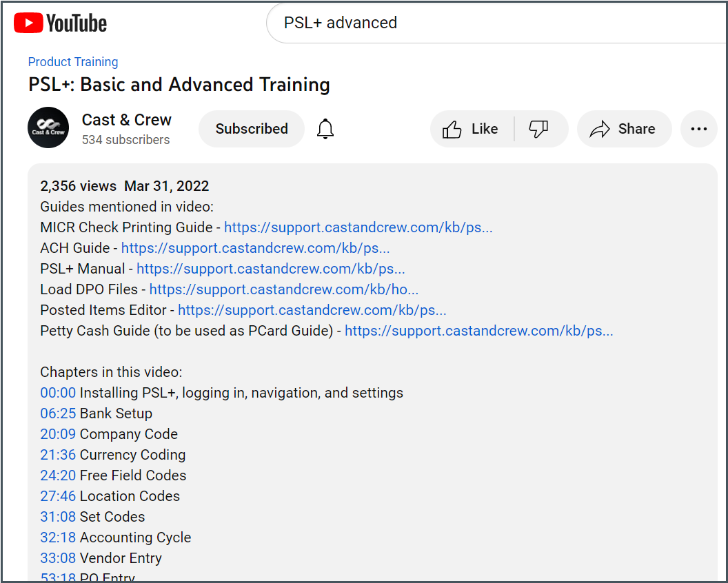This screenshot has height=583, width=728.
Task: Open the Posted Items Editor link
Action: (x=312, y=310)
